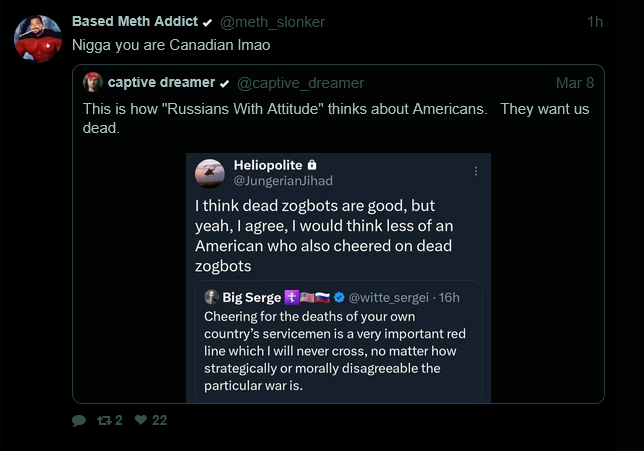Image resolution: width=644 pixels, height=451 pixels.
Task: Like the post with the heart icon
Action: [x=141, y=421]
